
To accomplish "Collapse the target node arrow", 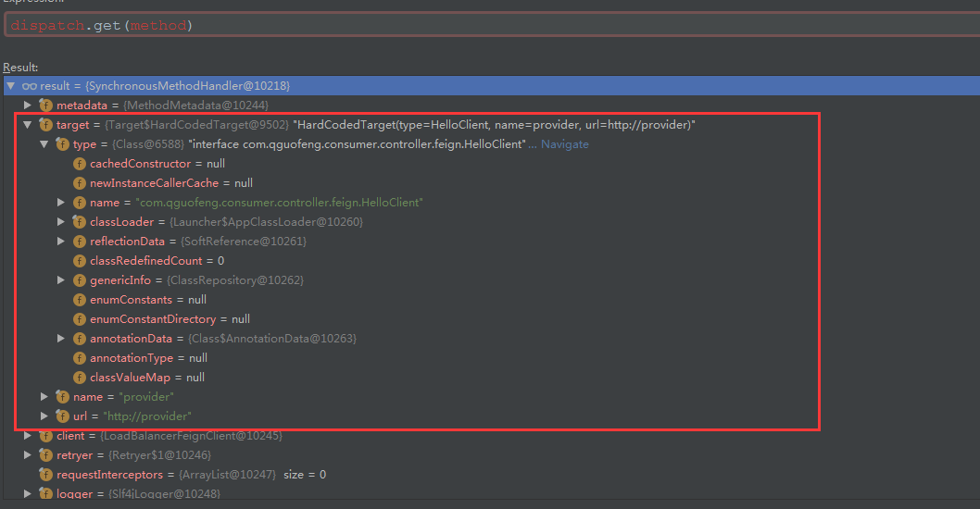I will click(28, 124).
